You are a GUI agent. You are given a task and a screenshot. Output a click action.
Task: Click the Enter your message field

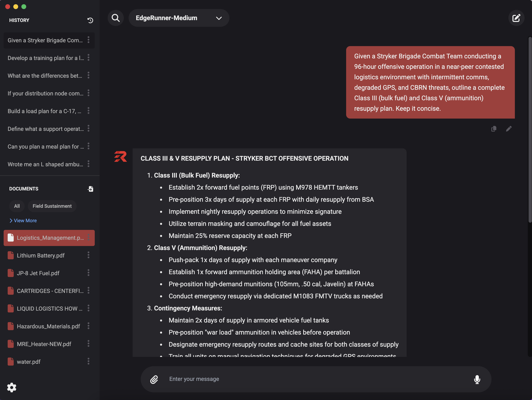[x=313, y=379]
